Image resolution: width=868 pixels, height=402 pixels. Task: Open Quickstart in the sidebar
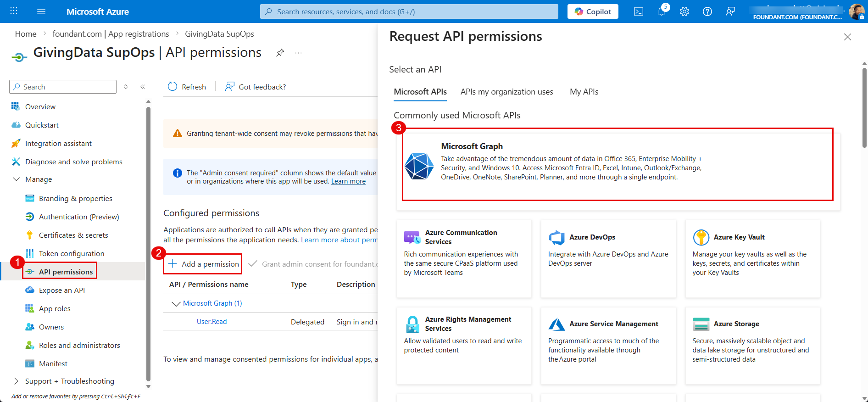click(42, 125)
